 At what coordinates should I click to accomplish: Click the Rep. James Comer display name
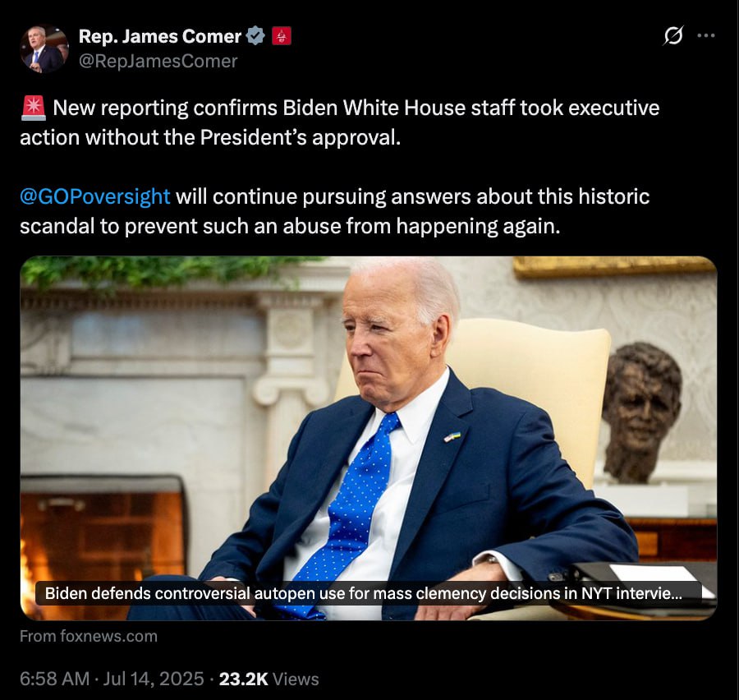(x=160, y=36)
